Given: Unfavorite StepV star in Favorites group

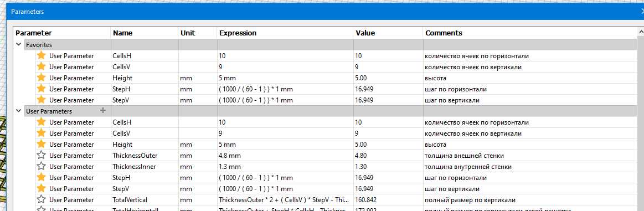Looking at the screenshot, I should click(41, 100).
